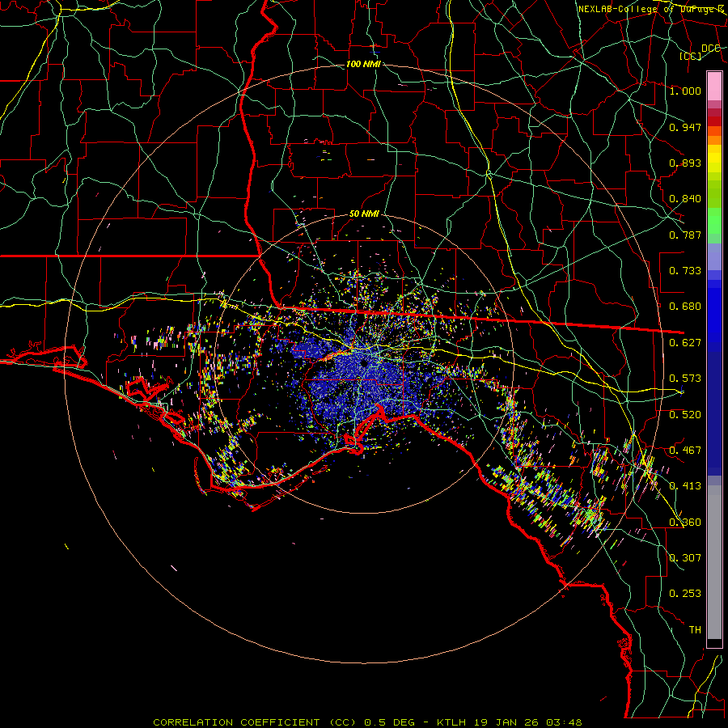Click the 1.000 scale value
This screenshot has height=728, width=728.
[685, 91]
